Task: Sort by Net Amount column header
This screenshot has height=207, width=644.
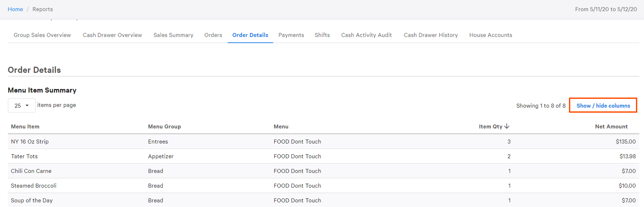Action: tap(611, 127)
